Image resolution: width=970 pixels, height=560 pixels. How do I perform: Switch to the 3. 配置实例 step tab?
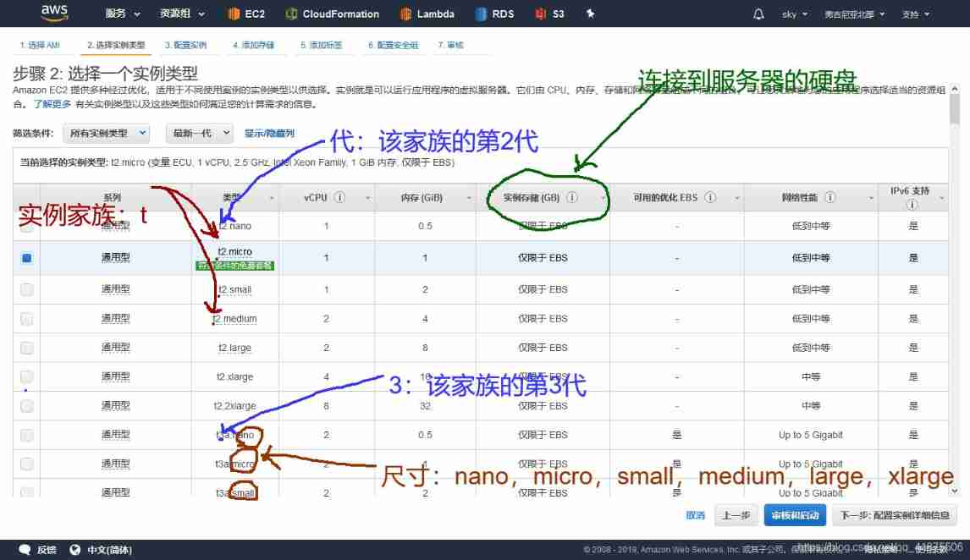[185, 45]
